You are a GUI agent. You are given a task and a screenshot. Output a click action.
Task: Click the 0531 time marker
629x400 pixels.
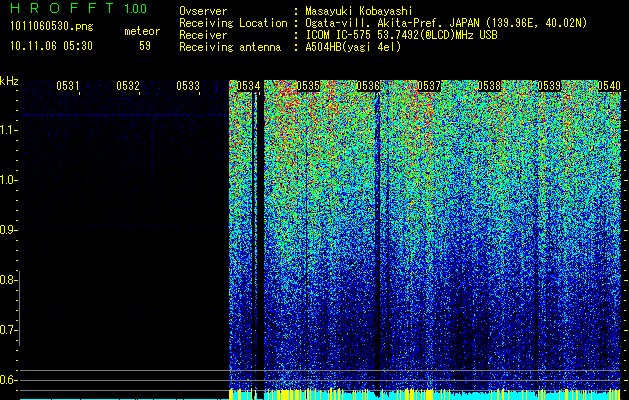point(67,86)
